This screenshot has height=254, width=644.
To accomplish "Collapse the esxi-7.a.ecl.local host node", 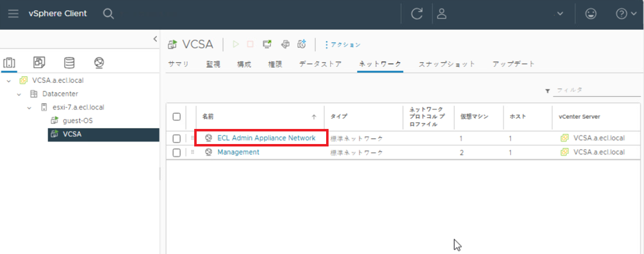I will pyautogui.click(x=29, y=108).
